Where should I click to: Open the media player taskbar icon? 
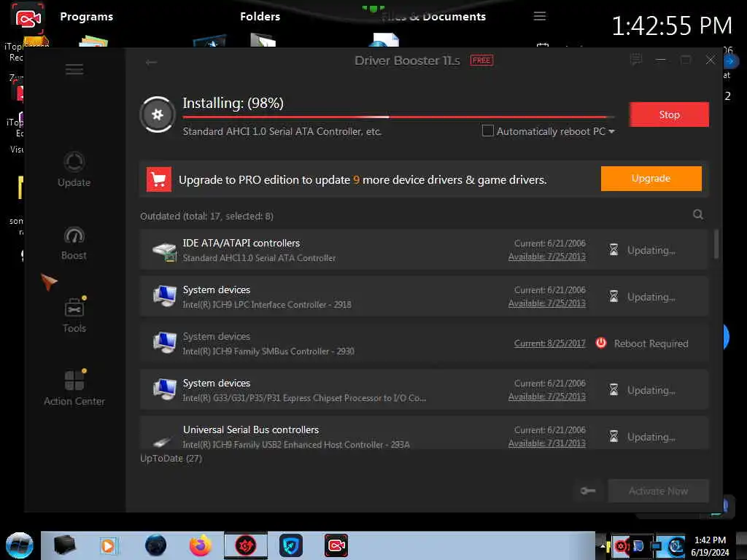click(x=108, y=545)
